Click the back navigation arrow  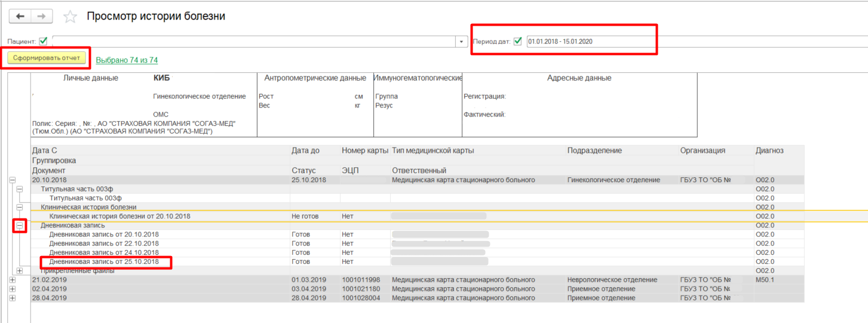pyautogui.click(x=20, y=17)
